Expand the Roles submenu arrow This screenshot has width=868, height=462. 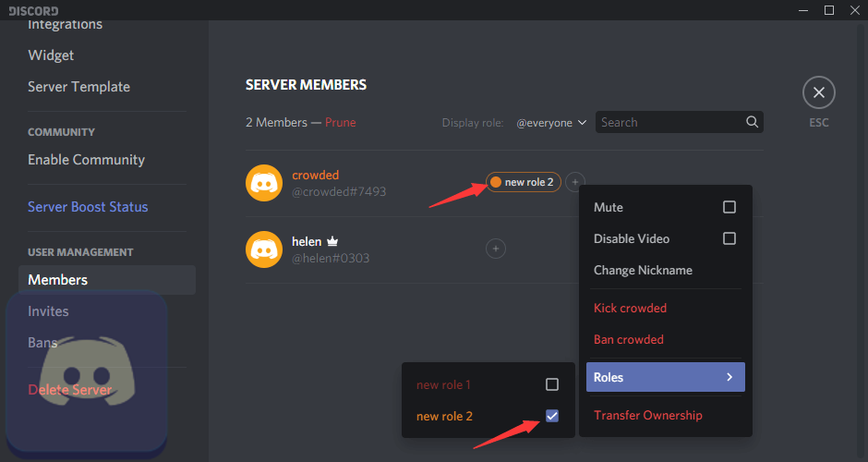click(x=729, y=377)
